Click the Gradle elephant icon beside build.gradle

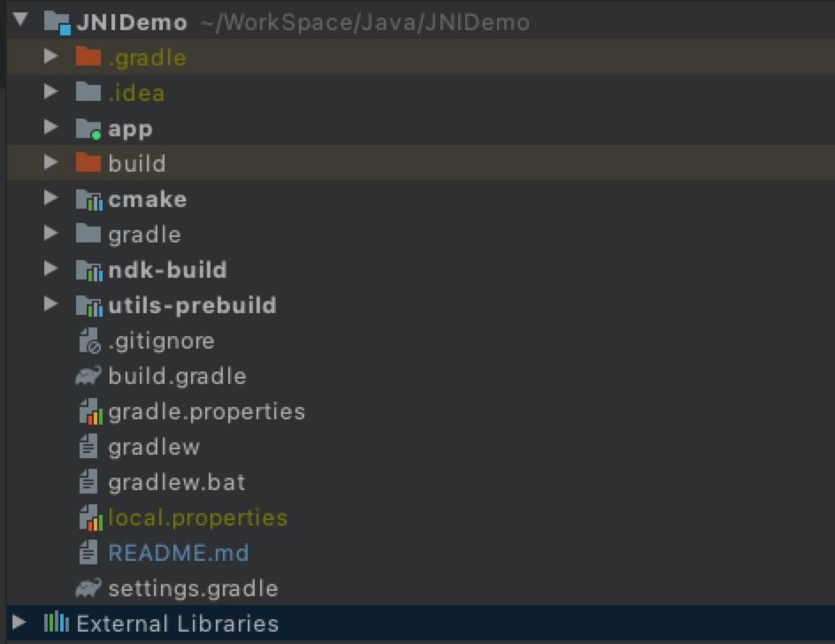click(x=87, y=375)
